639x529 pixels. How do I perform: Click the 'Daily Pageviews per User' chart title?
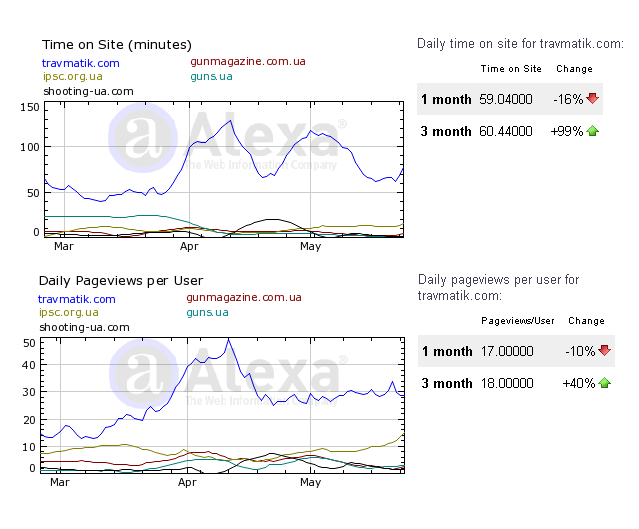click(x=121, y=281)
